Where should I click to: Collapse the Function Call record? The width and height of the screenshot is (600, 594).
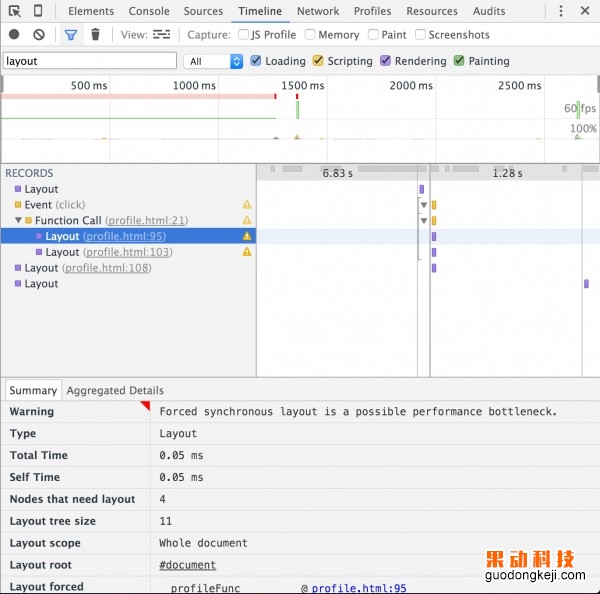[x=18, y=220]
